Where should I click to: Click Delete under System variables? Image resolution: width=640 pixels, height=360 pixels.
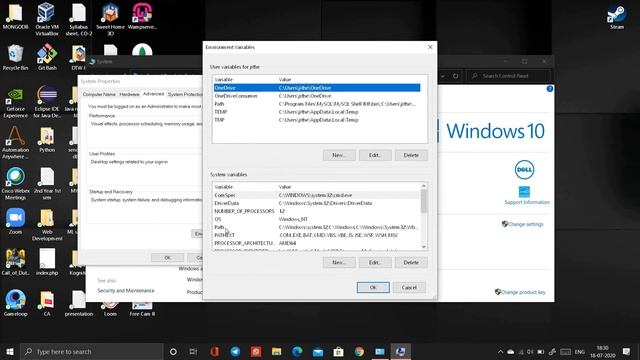pos(411,262)
